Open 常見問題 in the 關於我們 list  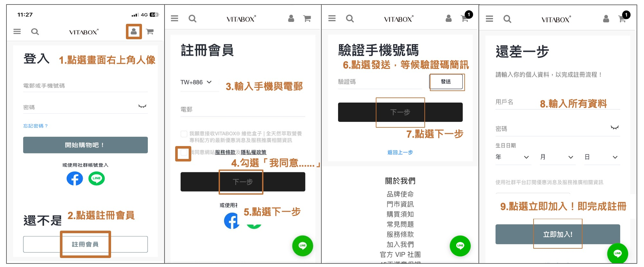(400, 225)
